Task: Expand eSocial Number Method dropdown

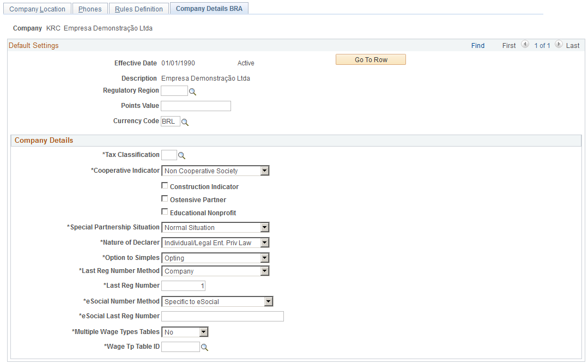Action: pos(269,301)
